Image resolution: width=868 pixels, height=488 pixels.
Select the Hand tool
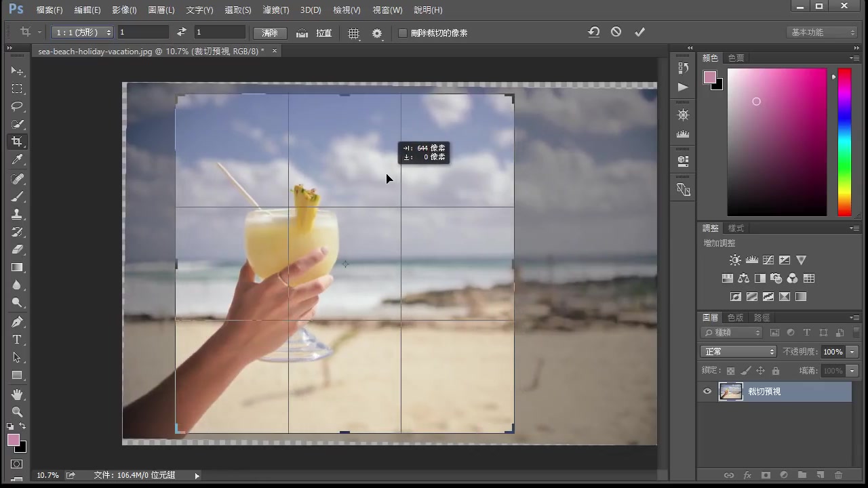(x=18, y=394)
